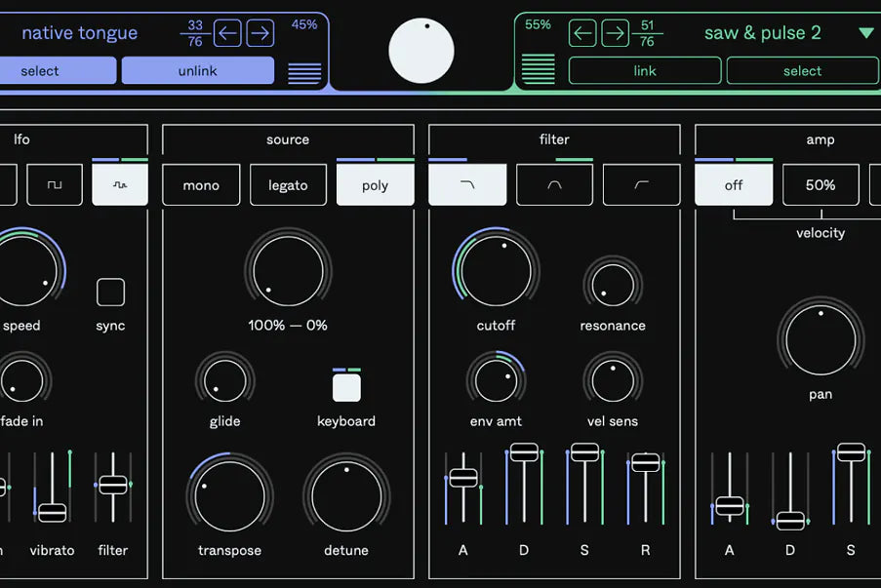This screenshot has height=588, width=881.
Task: Click the left layer level bars icon
Action: [x=304, y=72]
